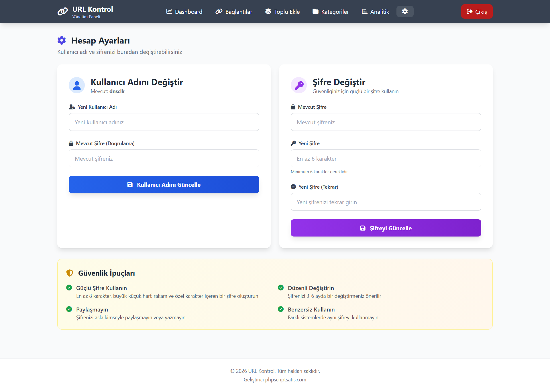Click the green check beside Benzersiz Kullanın
Image resolution: width=550 pixels, height=392 pixels.
(x=281, y=309)
